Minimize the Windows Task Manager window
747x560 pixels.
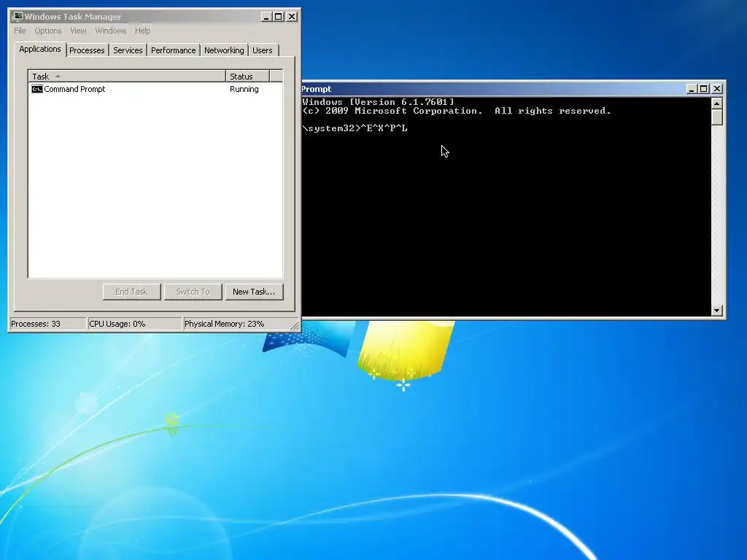[266, 17]
